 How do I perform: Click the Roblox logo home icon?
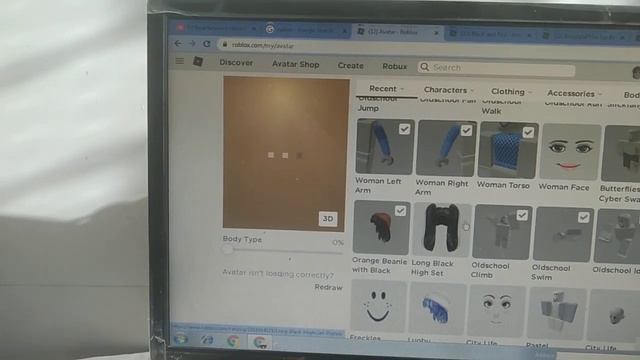[198, 62]
